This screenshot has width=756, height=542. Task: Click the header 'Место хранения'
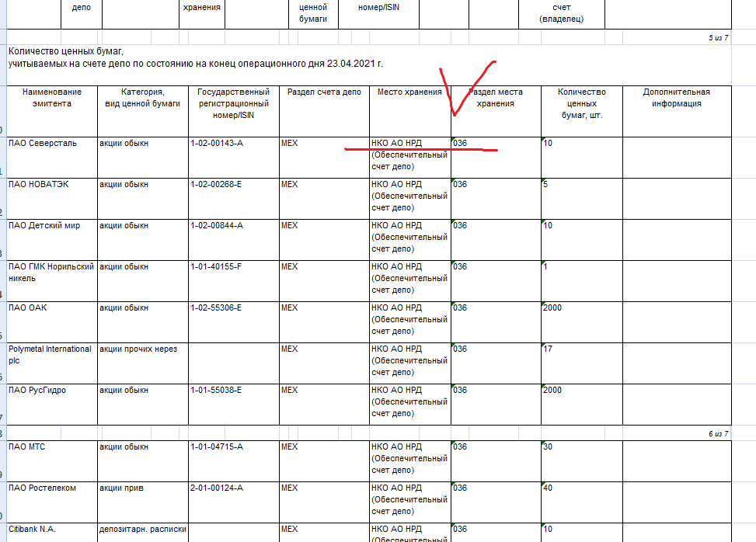point(410,111)
